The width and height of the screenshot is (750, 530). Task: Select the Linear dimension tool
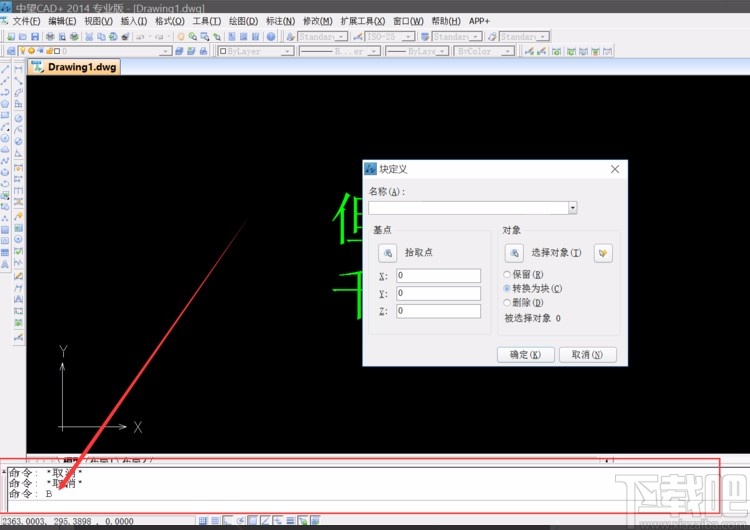click(x=18, y=69)
